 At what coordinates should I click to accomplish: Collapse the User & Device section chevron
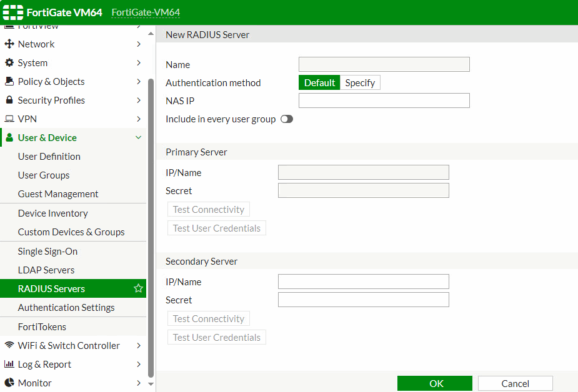tap(139, 137)
